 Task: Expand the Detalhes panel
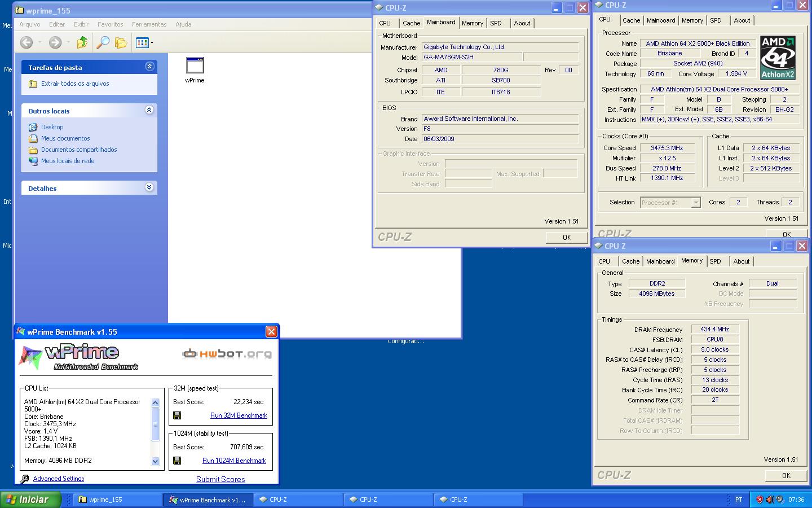point(149,187)
